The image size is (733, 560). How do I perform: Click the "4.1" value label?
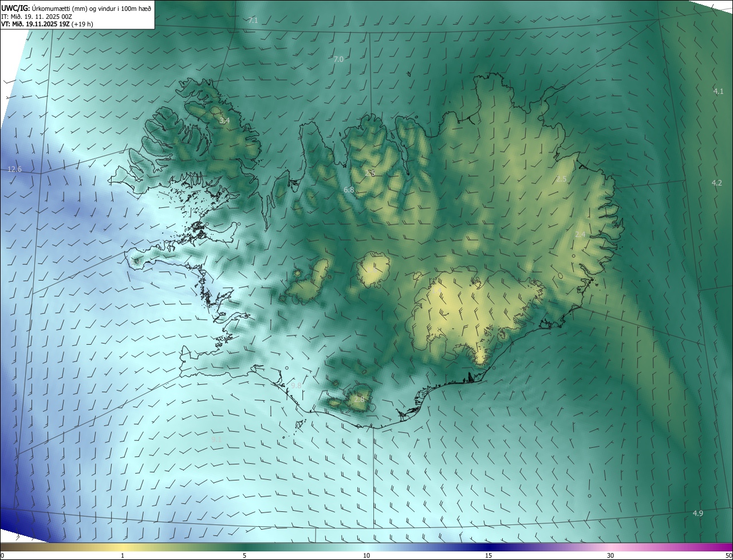click(718, 92)
